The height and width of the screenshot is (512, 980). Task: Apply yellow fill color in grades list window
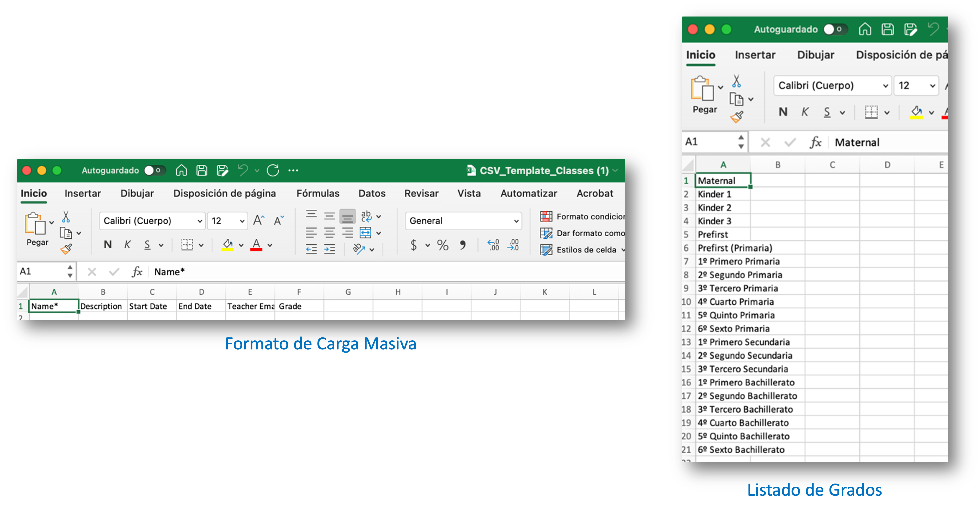point(916,113)
